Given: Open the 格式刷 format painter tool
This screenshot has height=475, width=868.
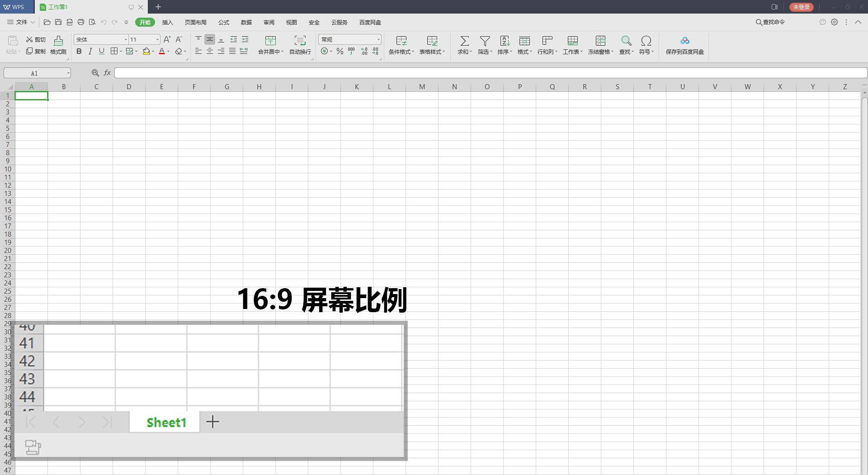Looking at the screenshot, I should 58,45.
